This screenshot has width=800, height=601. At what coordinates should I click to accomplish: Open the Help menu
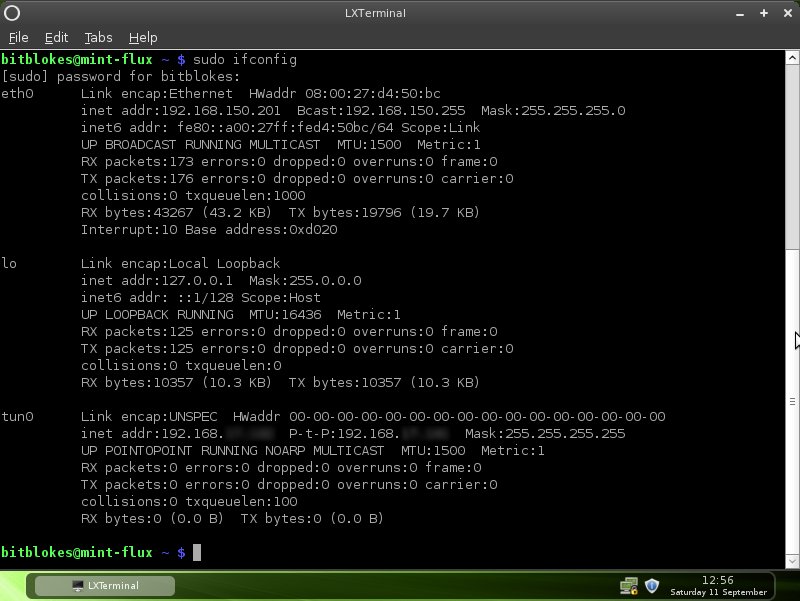[143, 38]
